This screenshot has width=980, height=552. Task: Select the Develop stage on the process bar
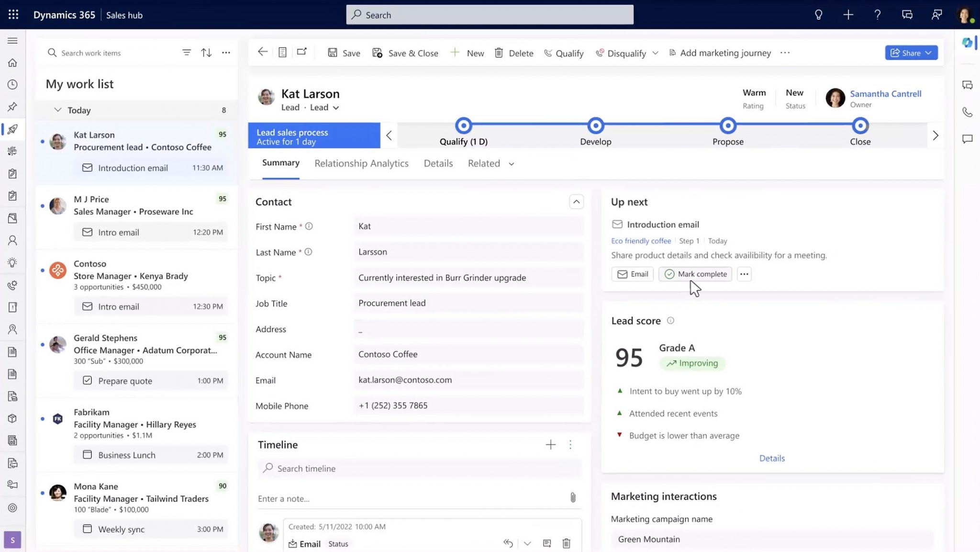pyautogui.click(x=595, y=126)
